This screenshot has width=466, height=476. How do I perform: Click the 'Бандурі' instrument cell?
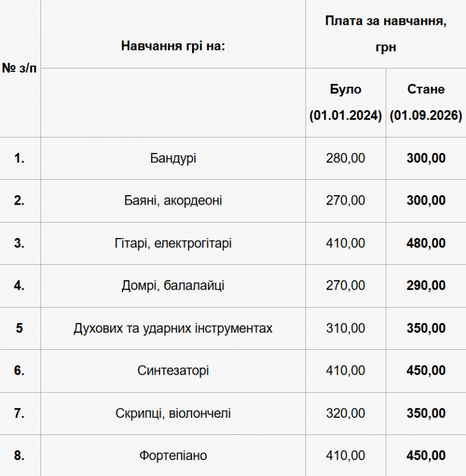pos(173,158)
